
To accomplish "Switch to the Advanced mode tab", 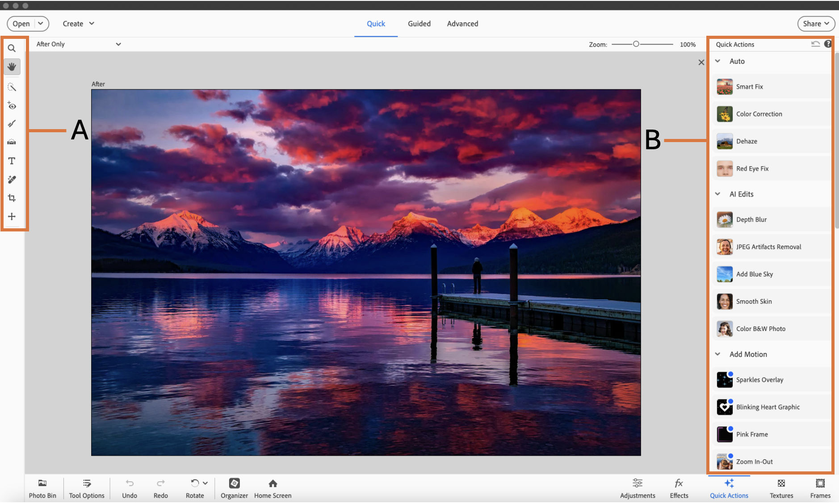I will pos(462,24).
